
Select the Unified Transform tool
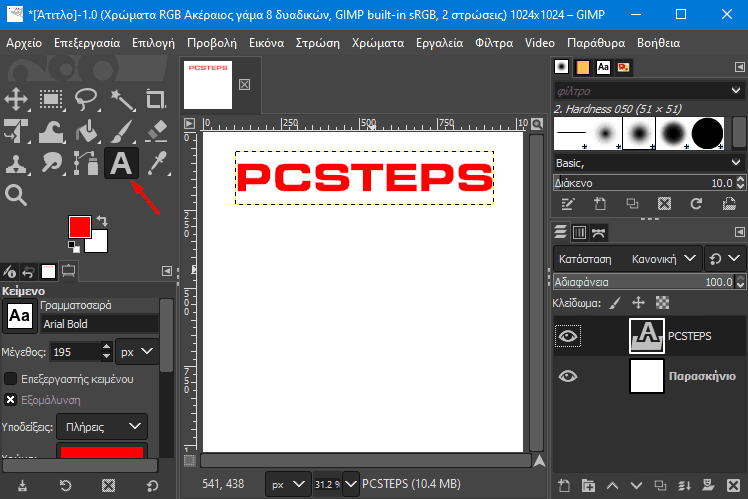[x=16, y=131]
